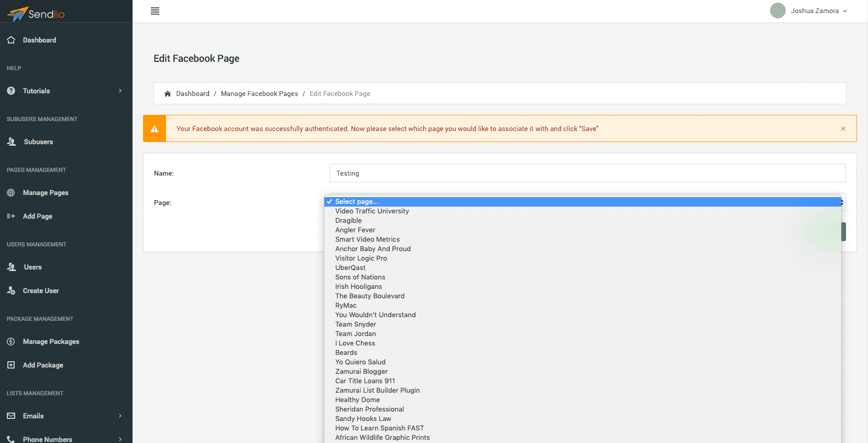Select How To Learn Spanish FAST

click(x=583, y=428)
